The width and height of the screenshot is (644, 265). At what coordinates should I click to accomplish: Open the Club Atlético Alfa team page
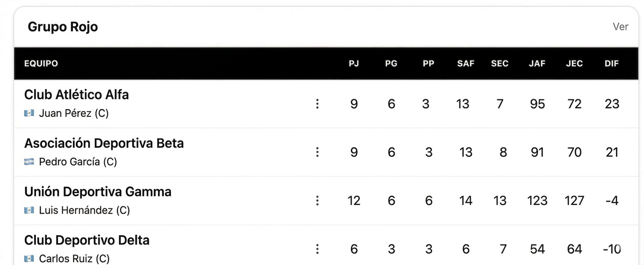[76, 95]
